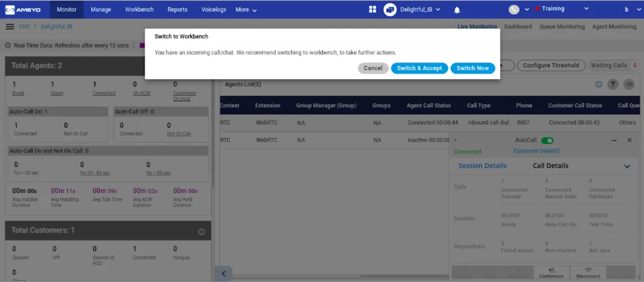Click the Customer Call Status column header
644x282 pixels.
tap(575, 106)
